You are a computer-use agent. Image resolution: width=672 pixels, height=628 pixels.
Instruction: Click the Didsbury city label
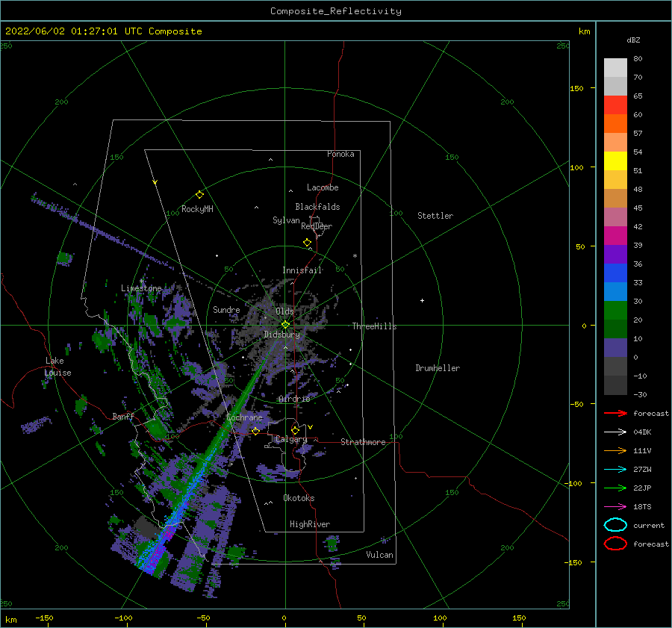point(281,335)
